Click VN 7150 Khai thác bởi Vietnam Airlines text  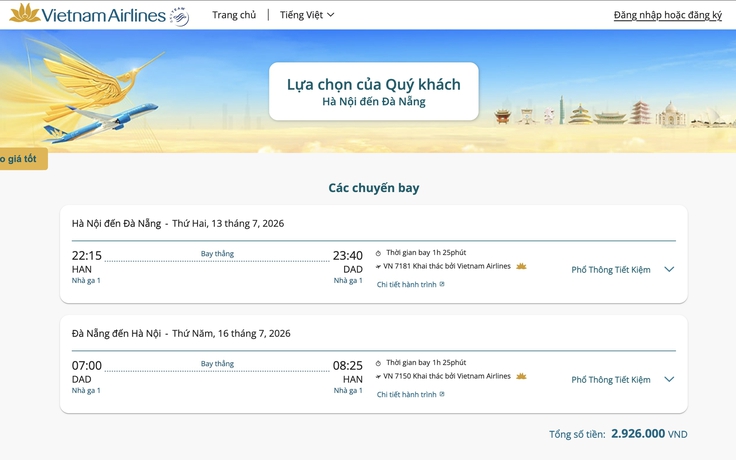pos(447,376)
